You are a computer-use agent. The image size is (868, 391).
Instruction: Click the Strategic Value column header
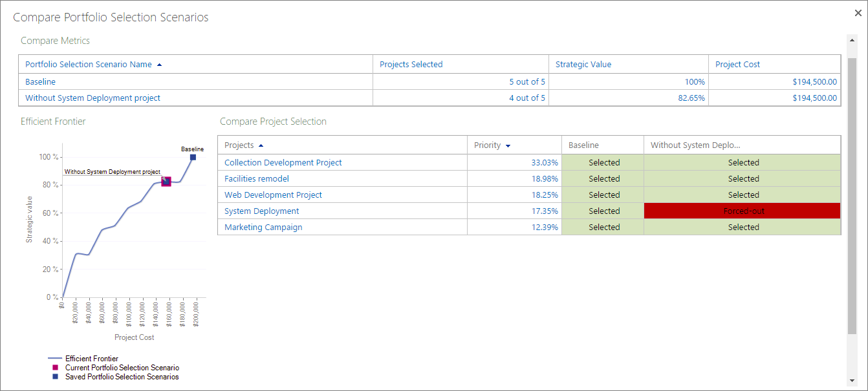click(x=583, y=65)
